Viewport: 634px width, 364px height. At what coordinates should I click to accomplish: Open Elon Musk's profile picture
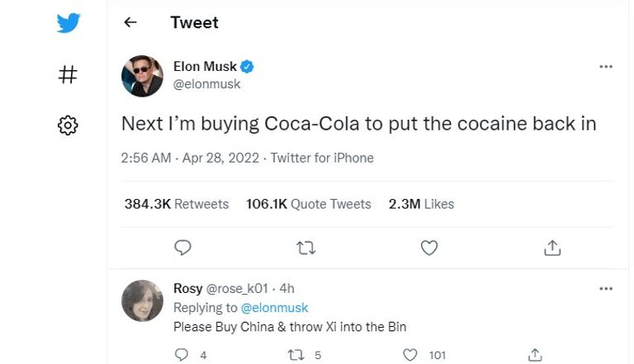[x=142, y=76]
